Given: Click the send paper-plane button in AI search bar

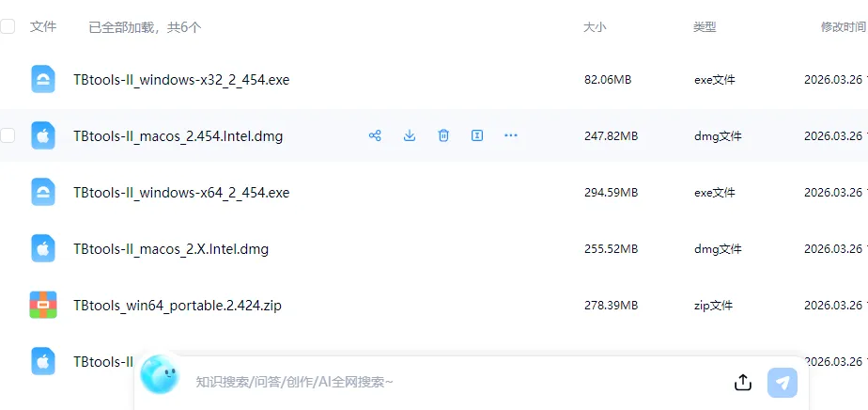Looking at the screenshot, I should point(783,383).
